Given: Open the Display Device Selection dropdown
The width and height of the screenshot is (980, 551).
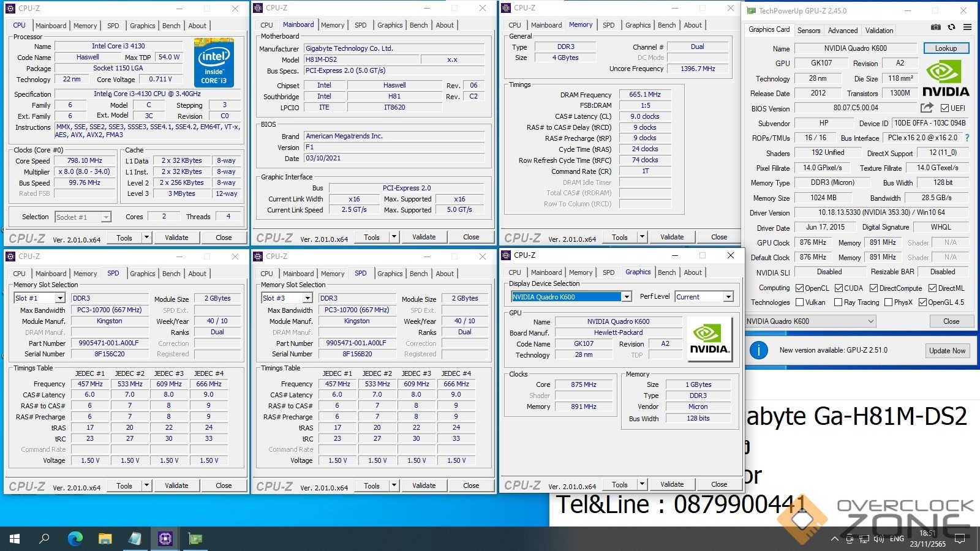Looking at the screenshot, I should (626, 297).
